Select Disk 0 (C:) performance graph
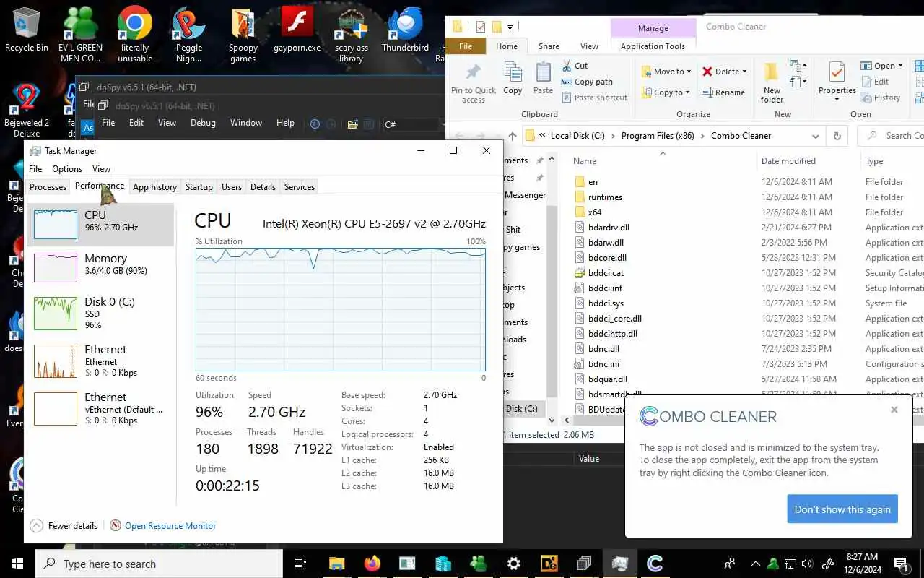The height and width of the screenshot is (578, 924). [x=100, y=312]
